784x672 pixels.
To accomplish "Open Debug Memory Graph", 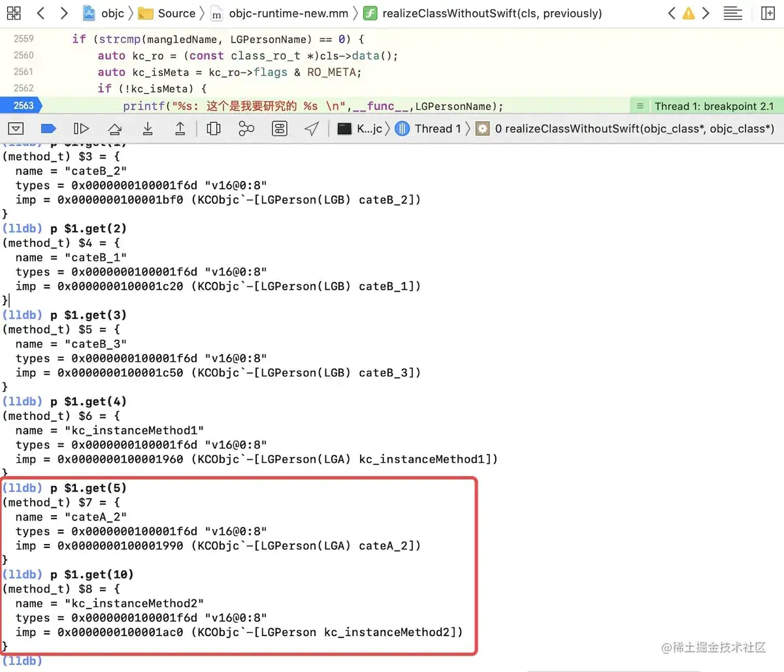I will pyautogui.click(x=246, y=129).
